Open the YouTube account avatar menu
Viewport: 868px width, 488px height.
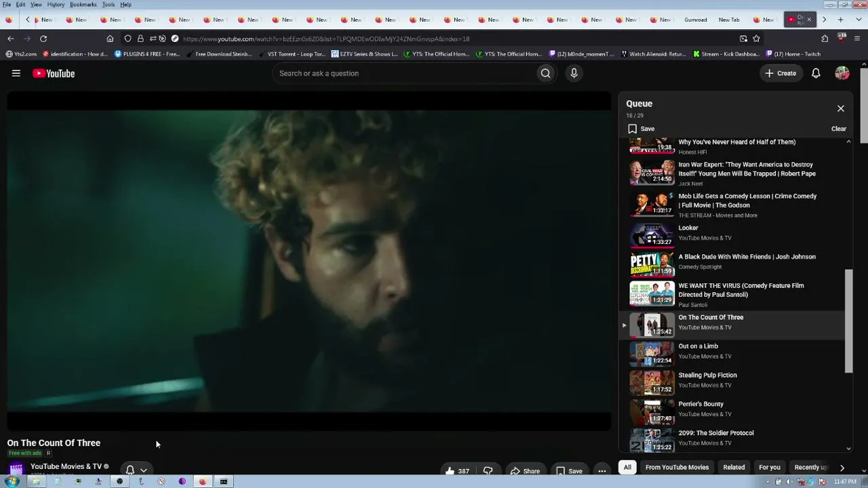(x=842, y=73)
